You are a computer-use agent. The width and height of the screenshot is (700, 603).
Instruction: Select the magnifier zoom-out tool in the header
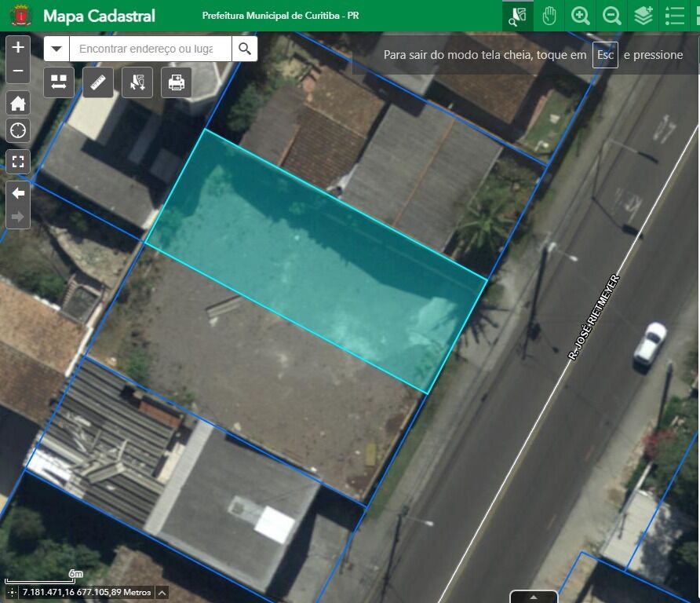612,16
